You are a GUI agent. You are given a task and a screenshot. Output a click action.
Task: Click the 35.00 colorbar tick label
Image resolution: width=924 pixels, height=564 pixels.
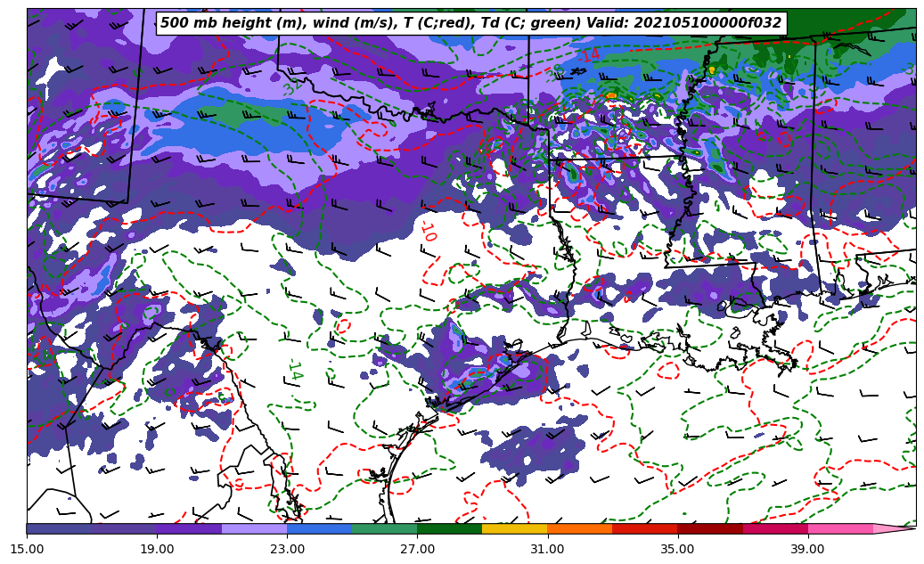tap(678, 549)
